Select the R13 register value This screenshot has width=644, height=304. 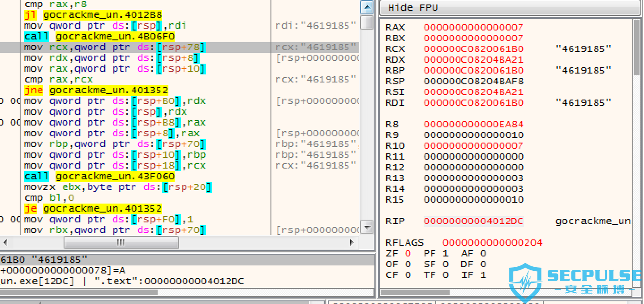coord(473,178)
